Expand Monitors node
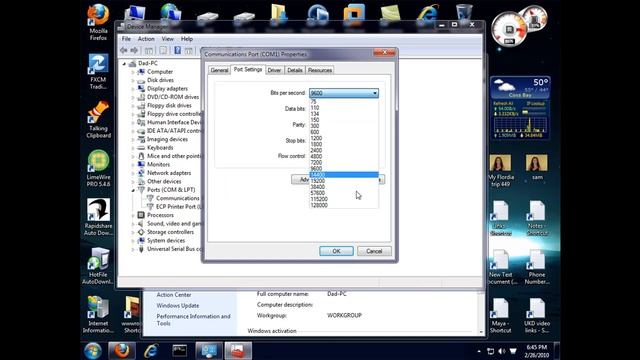 [x=133, y=165]
